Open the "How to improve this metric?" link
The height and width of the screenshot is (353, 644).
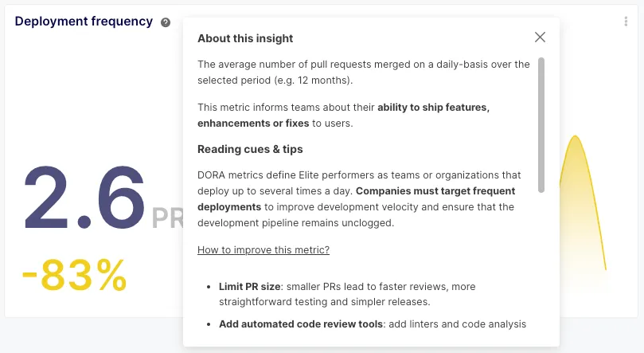click(x=263, y=250)
